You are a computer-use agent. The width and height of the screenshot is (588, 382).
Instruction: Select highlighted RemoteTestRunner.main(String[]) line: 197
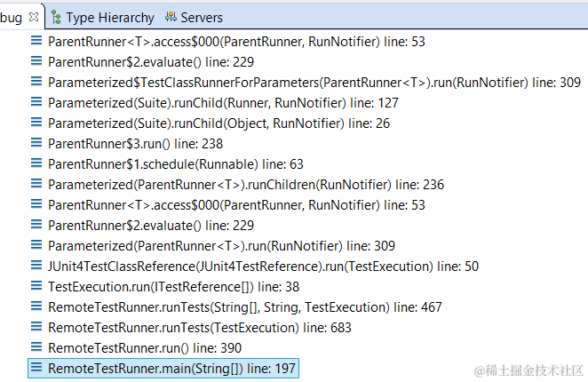coord(163,368)
